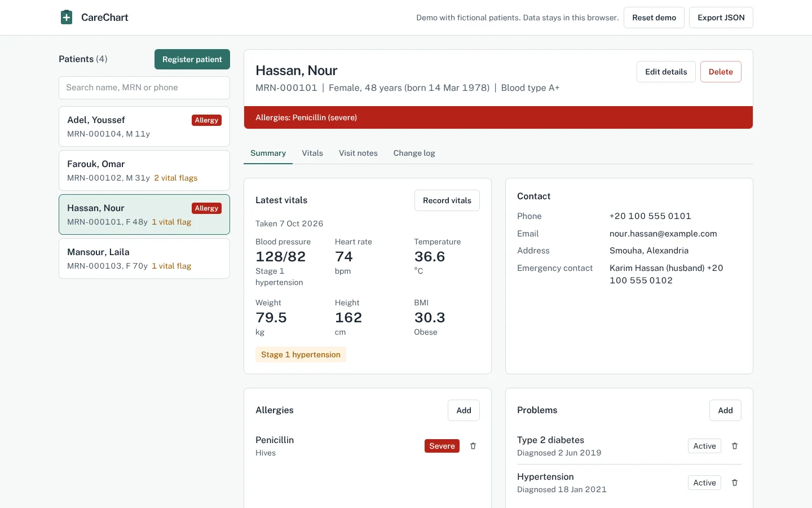Click the weight value 79.5
Screen dimensions: 812x508
point(271,317)
